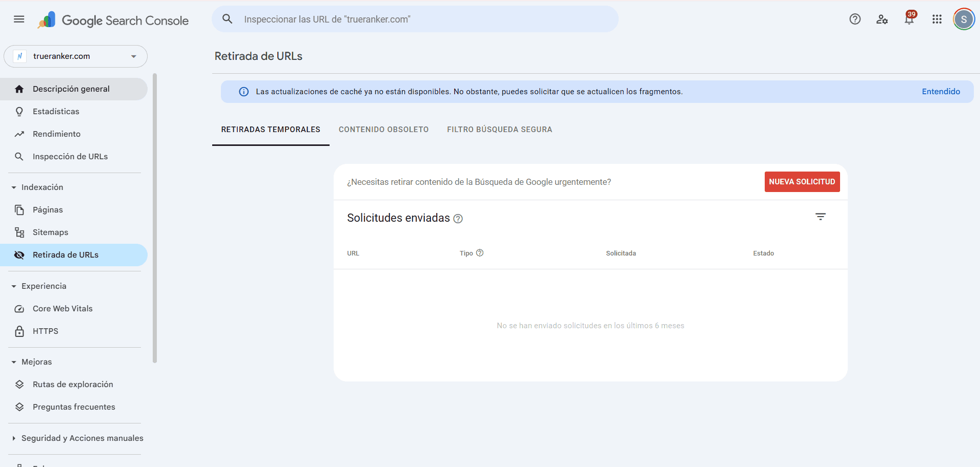This screenshot has width=980, height=467.
Task: Open the notifications bell
Action: click(909, 19)
